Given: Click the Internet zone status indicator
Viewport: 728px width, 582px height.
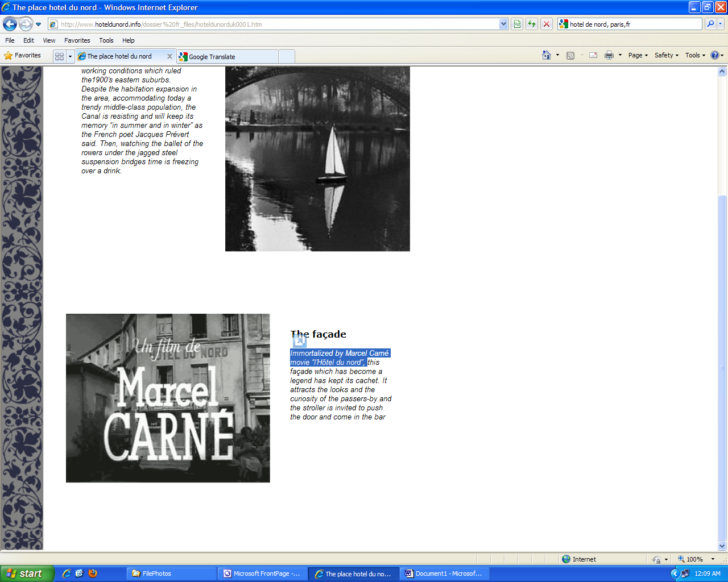Looking at the screenshot, I should [579, 559].
